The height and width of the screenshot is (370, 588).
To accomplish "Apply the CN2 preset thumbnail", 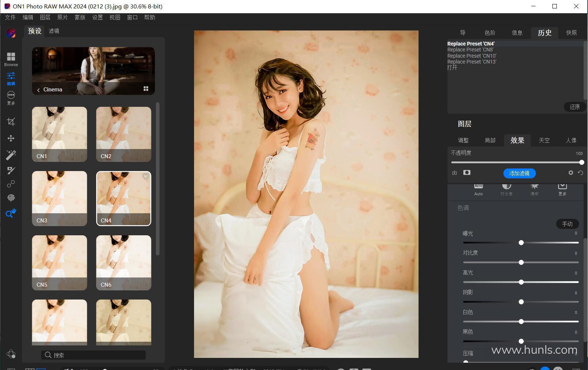I will (124, 134).
